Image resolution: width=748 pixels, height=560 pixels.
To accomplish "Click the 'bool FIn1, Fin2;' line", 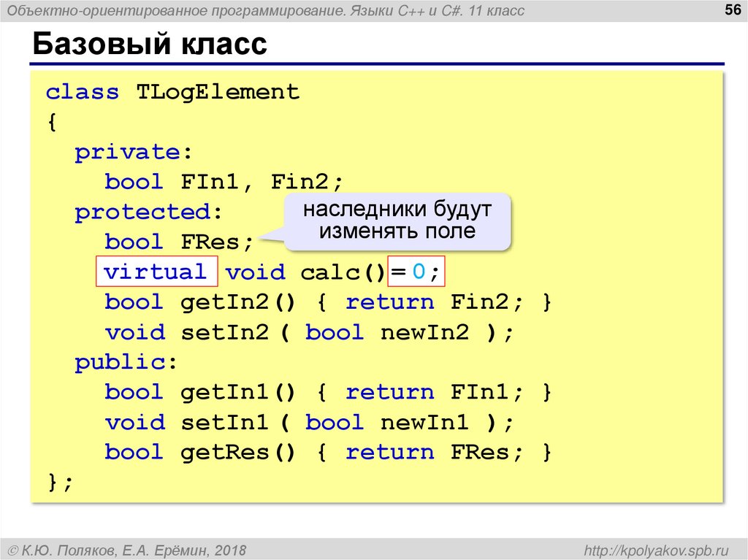I will [x=224, y=182].
